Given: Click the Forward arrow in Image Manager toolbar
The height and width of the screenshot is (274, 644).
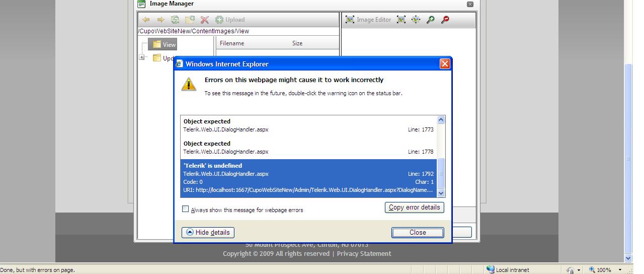Looking at the screenshot, I should tap(160, 20).
